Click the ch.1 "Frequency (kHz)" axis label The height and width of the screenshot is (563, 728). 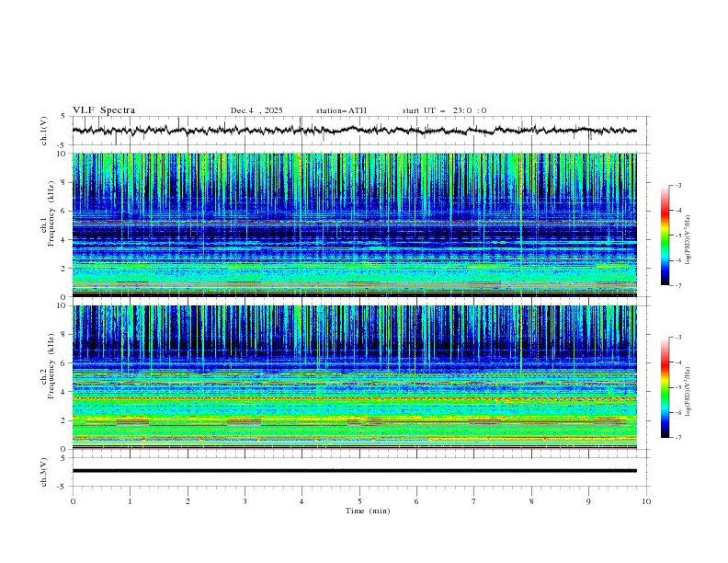pyautogui.click(x=51, y=213)
